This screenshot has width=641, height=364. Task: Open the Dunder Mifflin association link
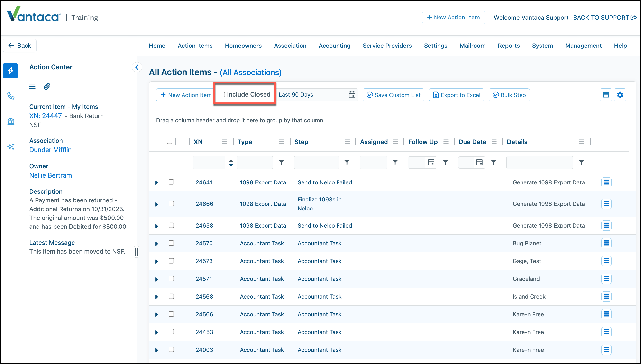point(51,150)
